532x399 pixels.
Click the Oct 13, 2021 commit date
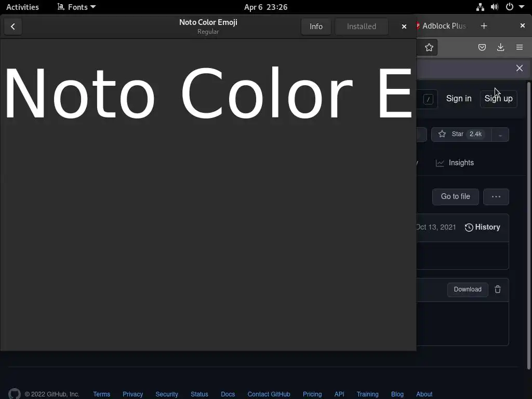coord(436,228)
